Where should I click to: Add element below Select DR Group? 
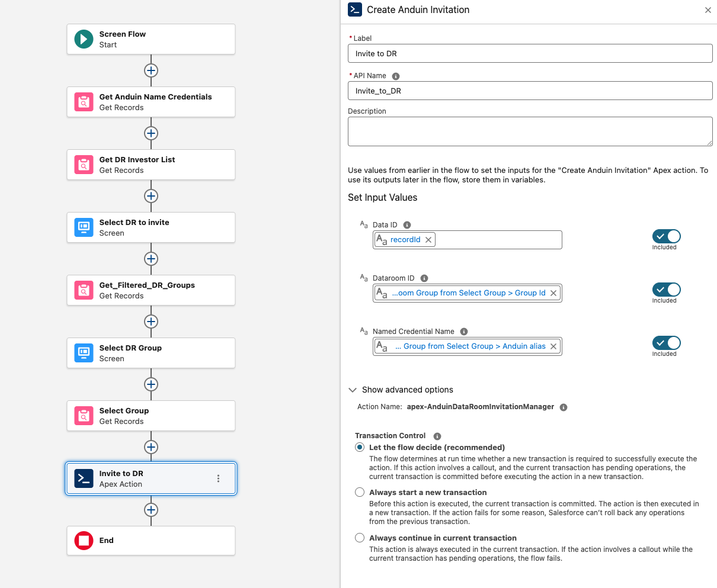coord(151,384)
